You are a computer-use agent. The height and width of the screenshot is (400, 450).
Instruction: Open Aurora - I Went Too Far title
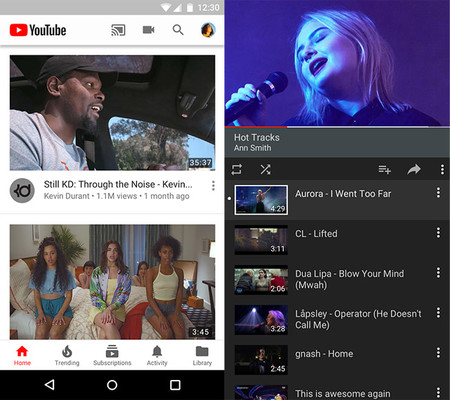(343, 194)
